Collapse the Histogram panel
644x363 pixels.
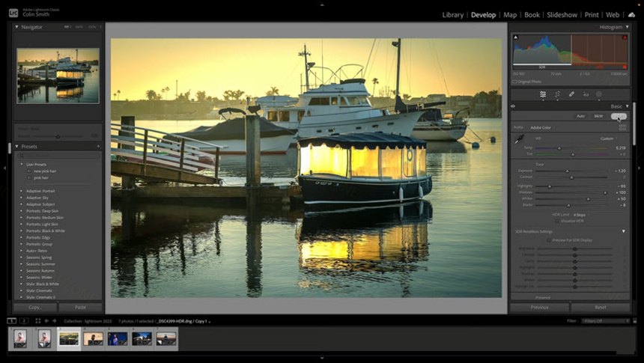pos(628,27)
